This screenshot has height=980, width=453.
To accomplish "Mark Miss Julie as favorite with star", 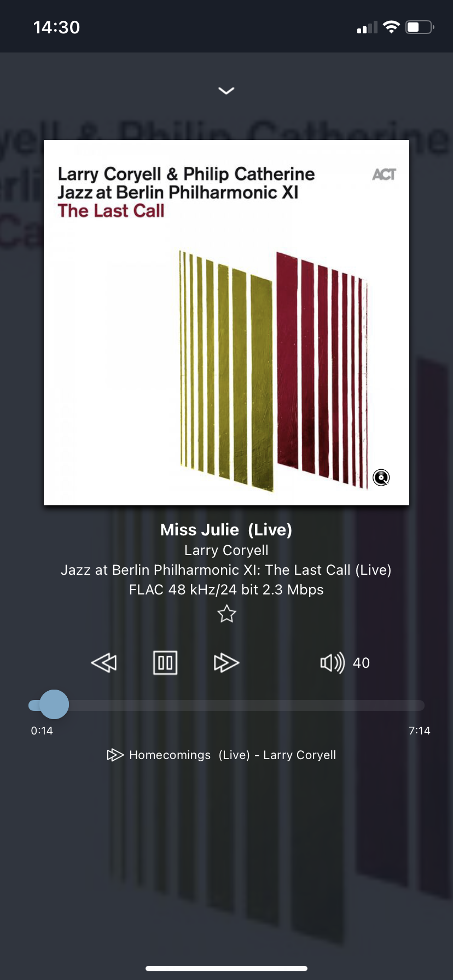I will click(x=226, y=614).
